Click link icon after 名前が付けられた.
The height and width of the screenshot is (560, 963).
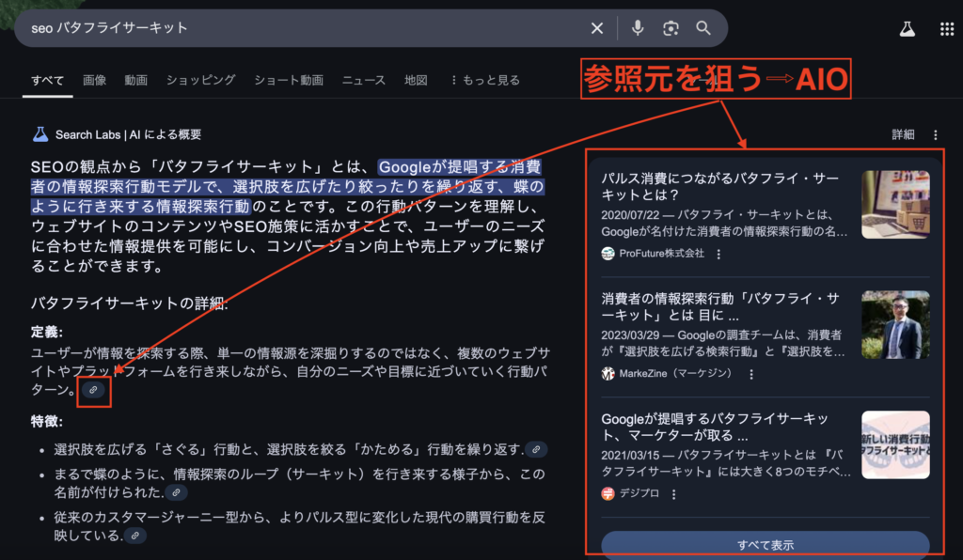(176, 492)
